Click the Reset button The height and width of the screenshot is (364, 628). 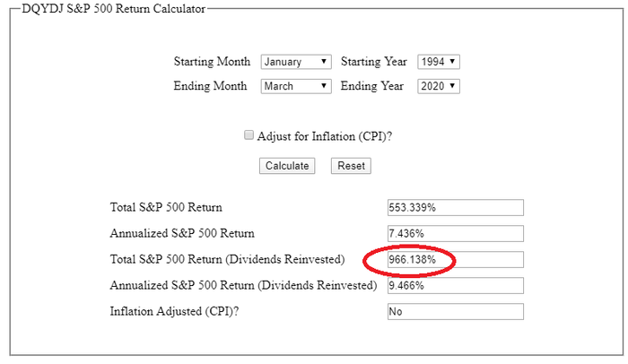pos(351,166)
